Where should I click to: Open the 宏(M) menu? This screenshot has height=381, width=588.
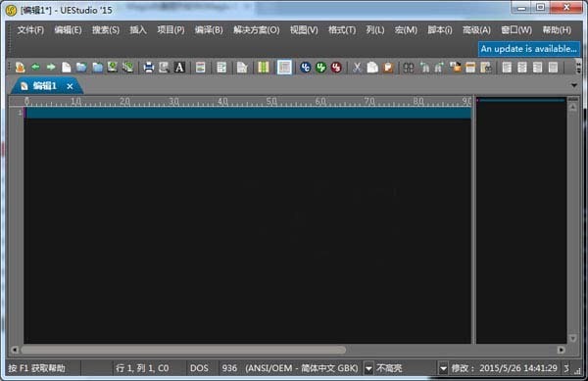click(406, 30)
